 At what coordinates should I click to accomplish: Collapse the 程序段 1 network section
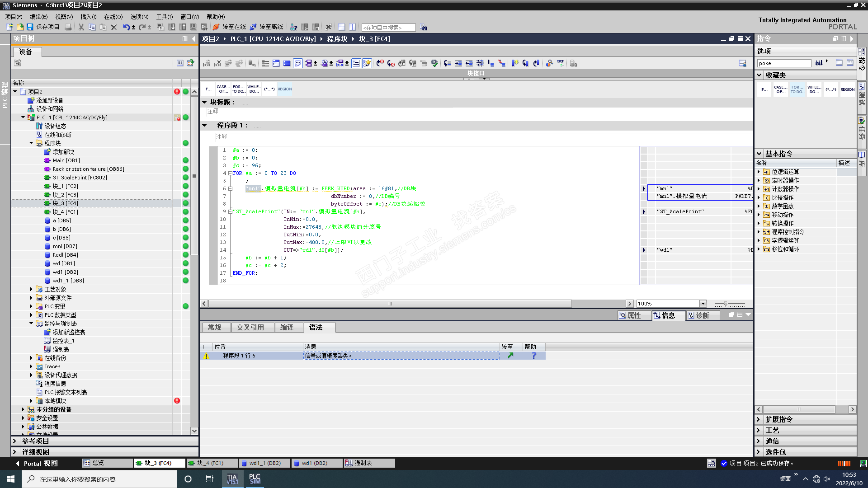(204, 126)
